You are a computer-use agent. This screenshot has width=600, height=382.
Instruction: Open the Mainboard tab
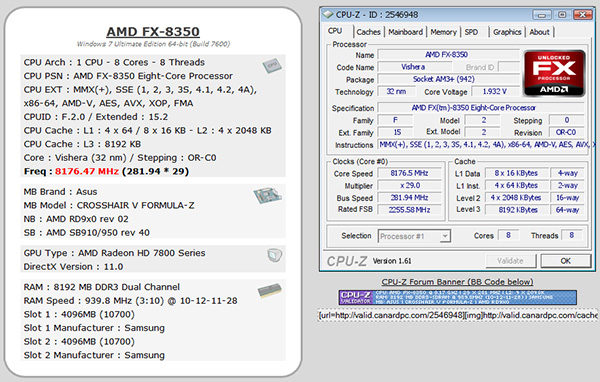coord(405,32)
